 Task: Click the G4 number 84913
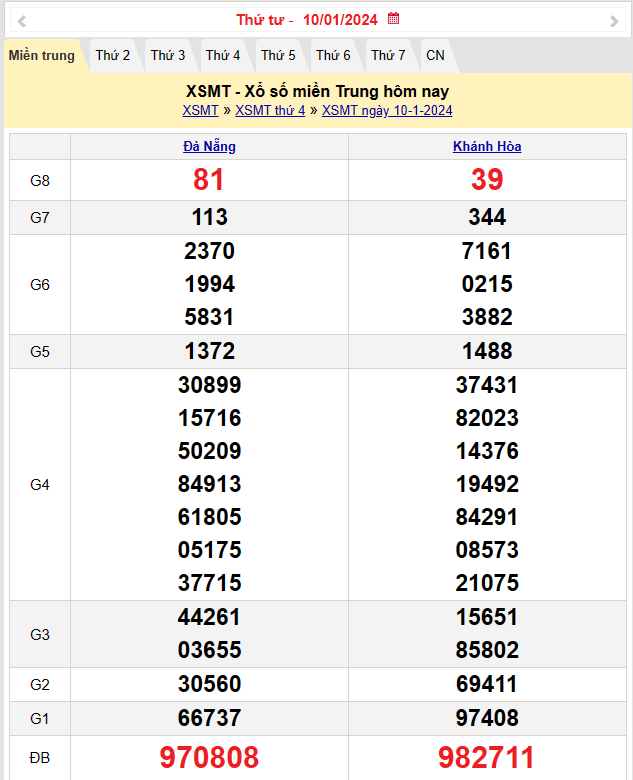tap(210, 485)
